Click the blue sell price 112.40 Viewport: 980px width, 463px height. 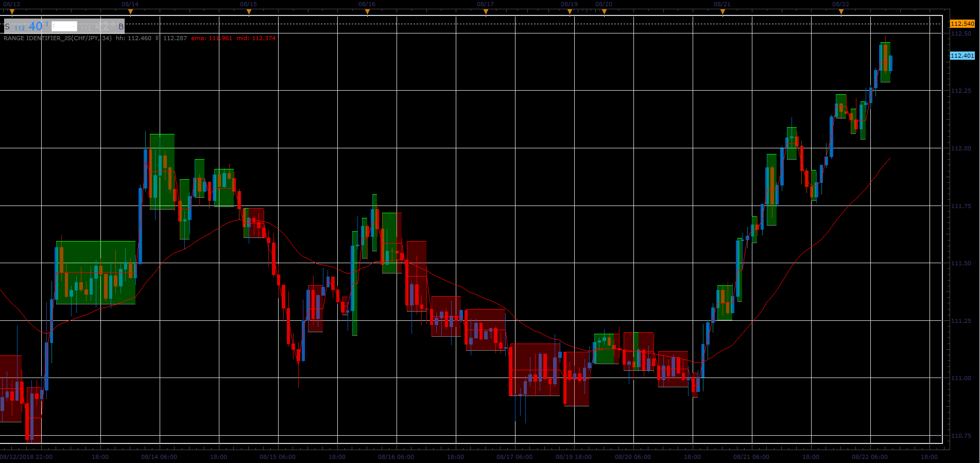(x=31, y=26)
